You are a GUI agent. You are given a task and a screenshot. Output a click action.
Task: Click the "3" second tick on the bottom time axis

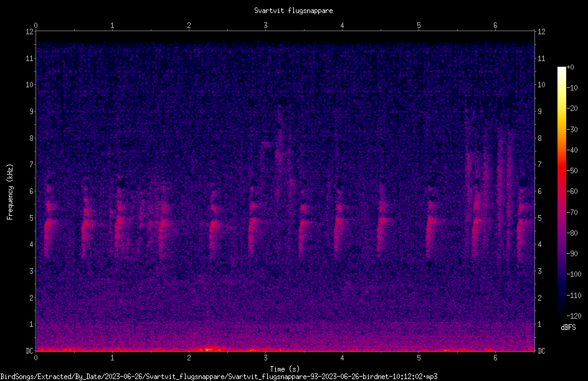tap(265, 358)
